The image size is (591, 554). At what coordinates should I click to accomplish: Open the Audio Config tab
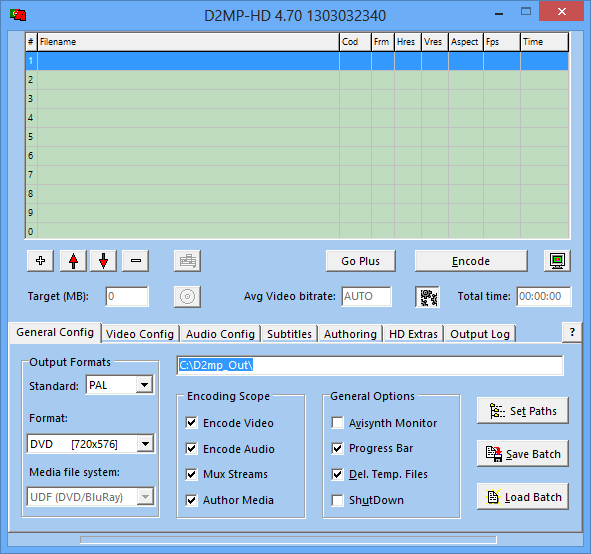point(220,334)
